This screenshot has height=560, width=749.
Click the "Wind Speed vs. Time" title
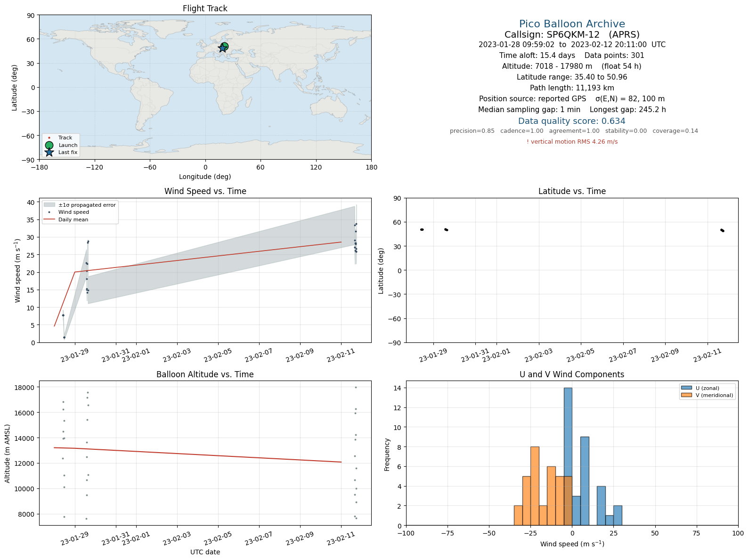205,191
